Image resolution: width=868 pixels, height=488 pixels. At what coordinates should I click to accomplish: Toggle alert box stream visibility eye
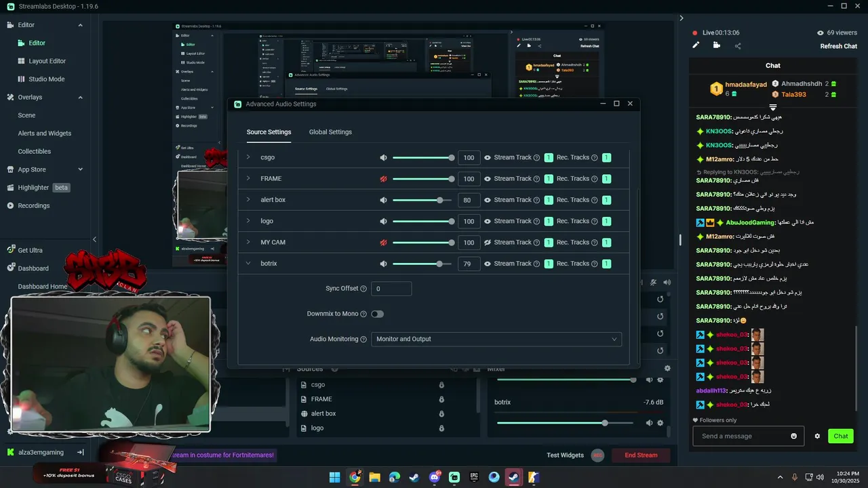pyautogui.click(x=487, y=200)
